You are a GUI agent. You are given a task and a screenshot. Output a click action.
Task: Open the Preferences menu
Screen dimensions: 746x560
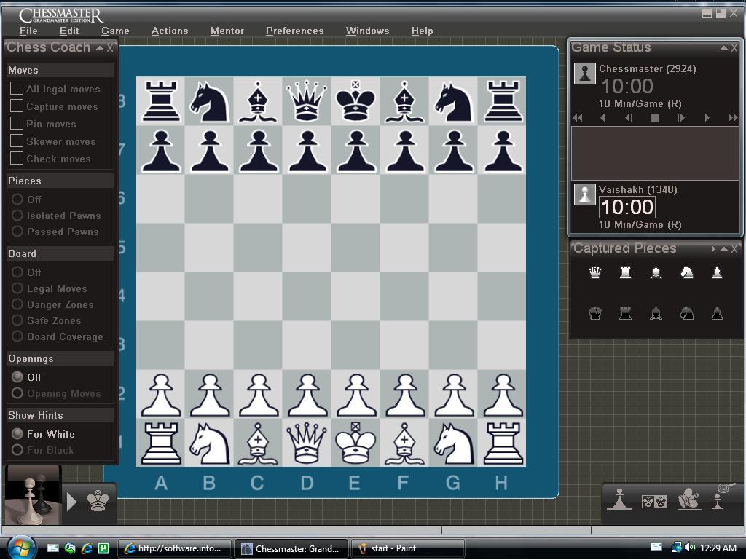(x=294, y=31)
